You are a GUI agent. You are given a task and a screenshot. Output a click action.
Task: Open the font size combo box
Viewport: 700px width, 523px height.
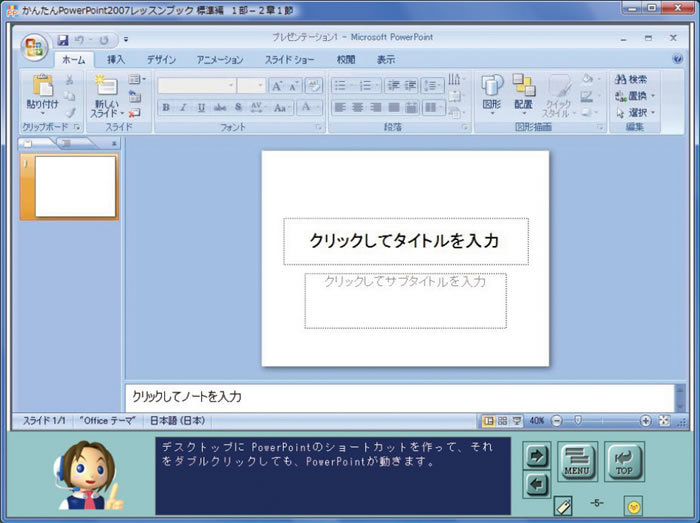pos(251,85)
